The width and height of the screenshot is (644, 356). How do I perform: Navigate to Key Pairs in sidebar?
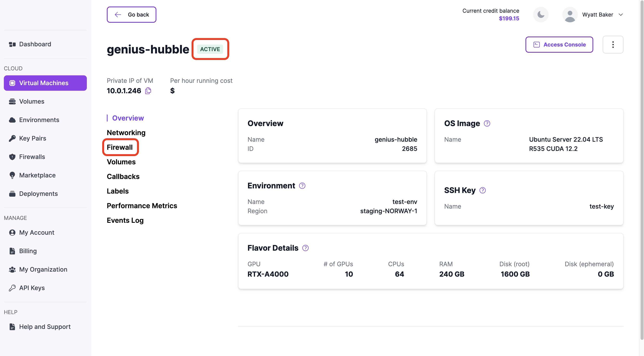point(32,138)
